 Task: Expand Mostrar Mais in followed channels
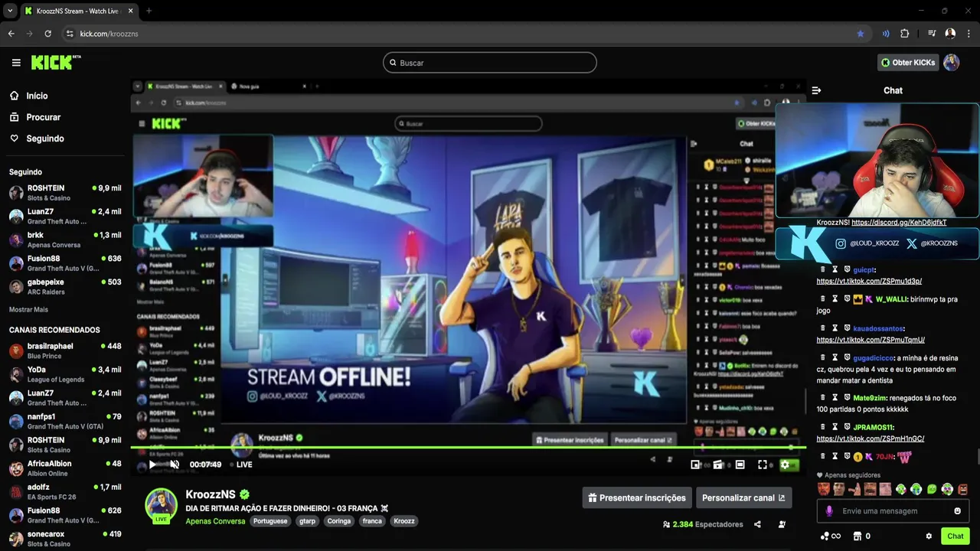(28, 309)
